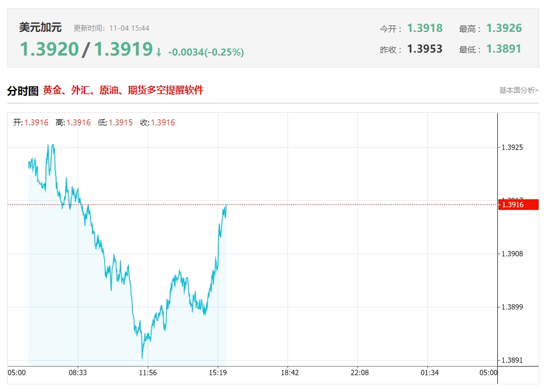Click the 美元加元 currency pair title
This screenshot has height=392, width=544.
coord(40,28)
